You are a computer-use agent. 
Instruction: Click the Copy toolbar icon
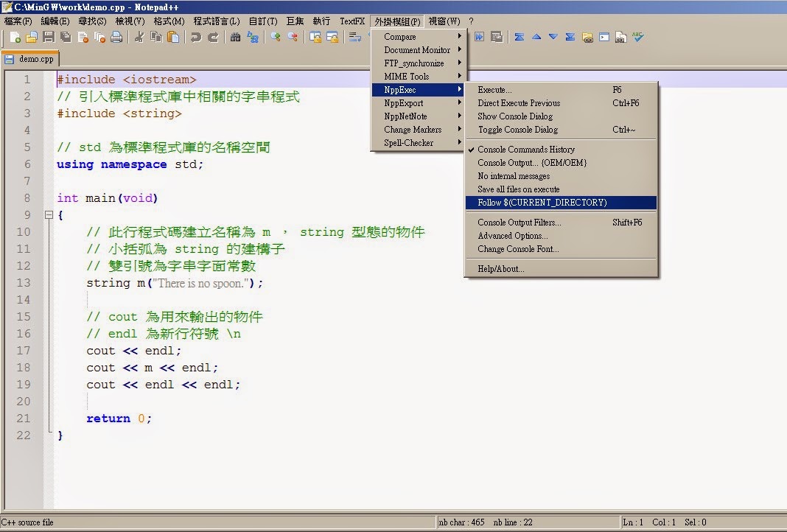pyautogui.click(x=156, y=37)
